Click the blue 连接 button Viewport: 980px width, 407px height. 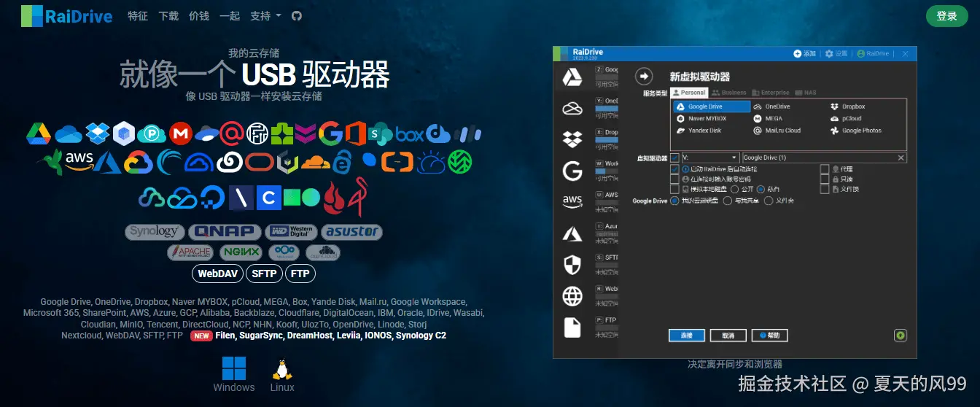click(x=686, y=336)
